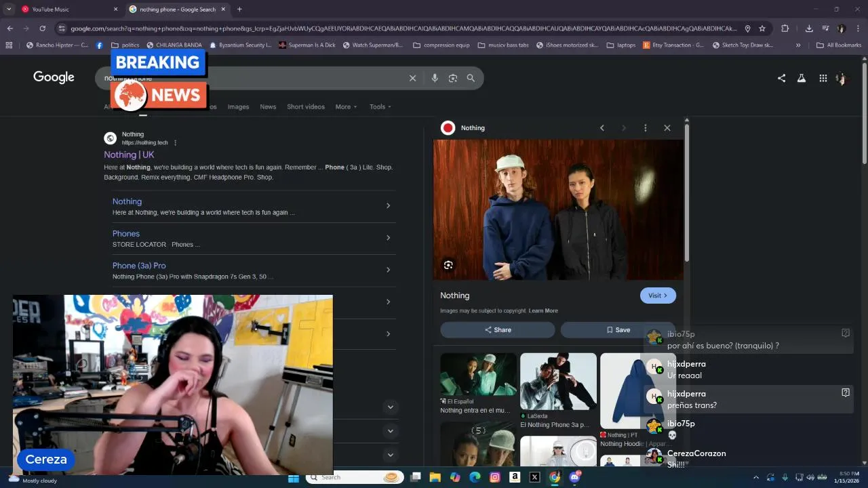Image resolution: width=868 pixels, height=488 pixels.
Task: Open the More search filters dropdown
Action: tap(346, 106)
